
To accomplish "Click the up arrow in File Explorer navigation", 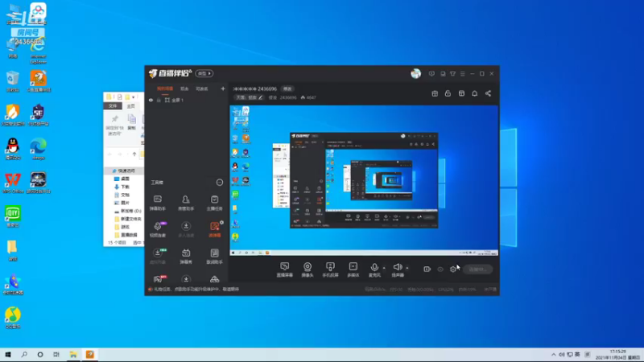I will (x=134, y=154).
